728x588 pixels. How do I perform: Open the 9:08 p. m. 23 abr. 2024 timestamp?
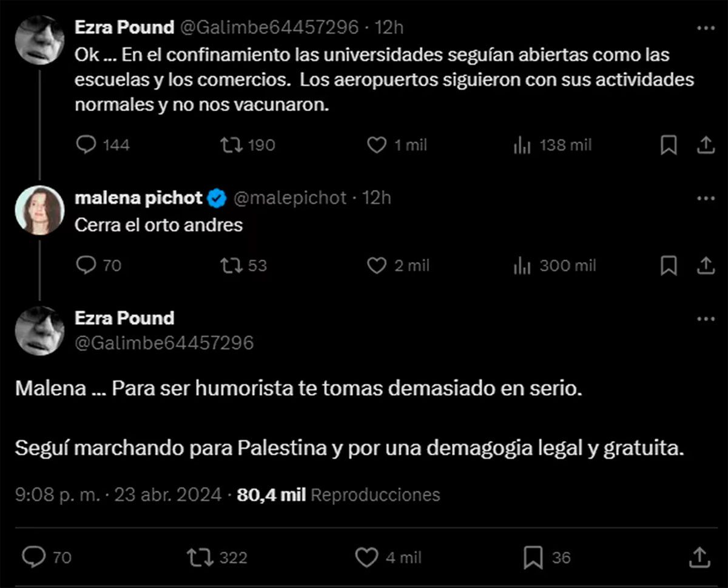118,495
